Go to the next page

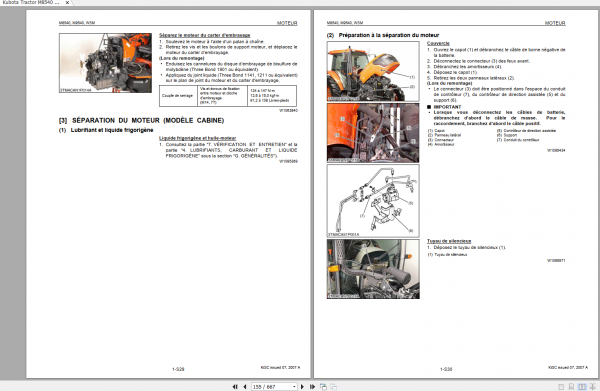302,387
